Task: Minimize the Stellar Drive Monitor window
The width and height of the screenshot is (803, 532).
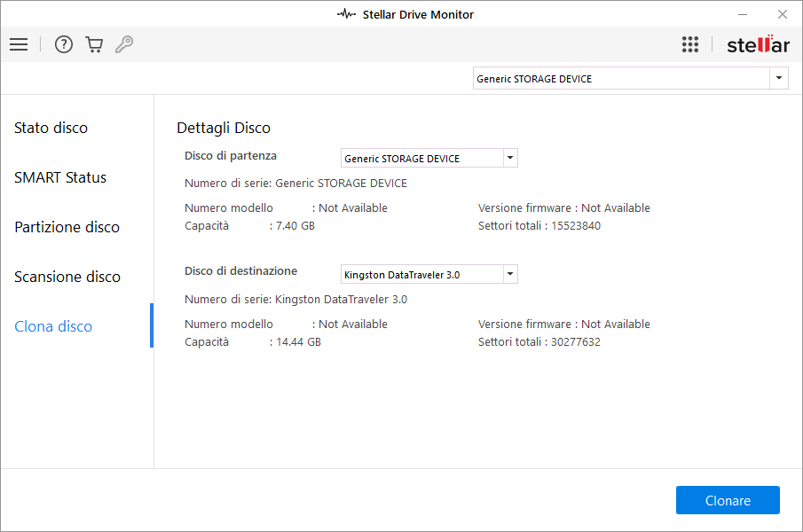Action: coord(742,14)
